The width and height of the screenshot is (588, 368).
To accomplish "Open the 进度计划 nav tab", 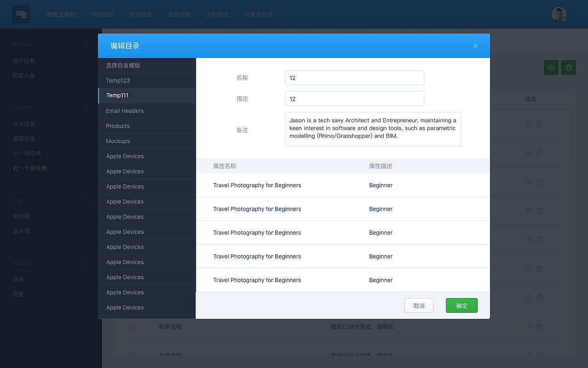I will click(x=179, y=15).
